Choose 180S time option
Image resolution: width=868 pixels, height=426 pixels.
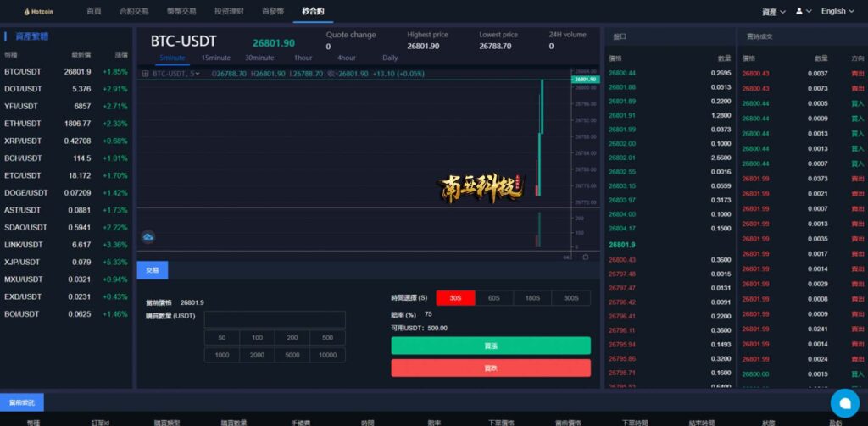click(532, 297)
